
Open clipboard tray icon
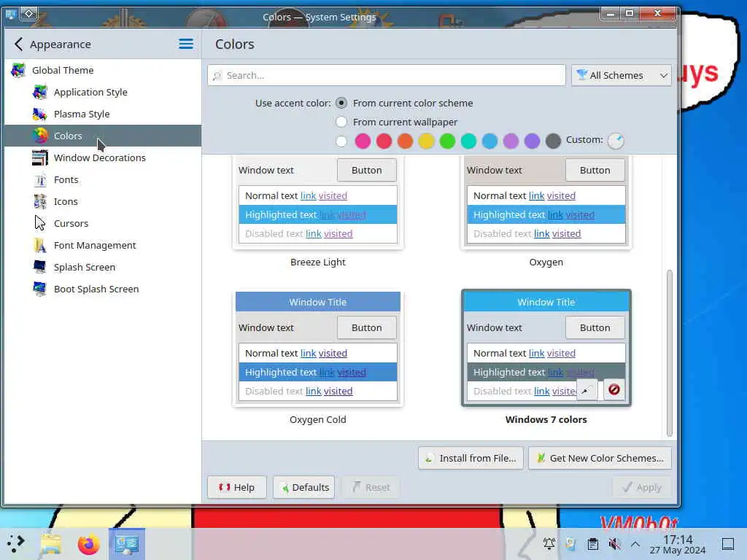[592, 544]
